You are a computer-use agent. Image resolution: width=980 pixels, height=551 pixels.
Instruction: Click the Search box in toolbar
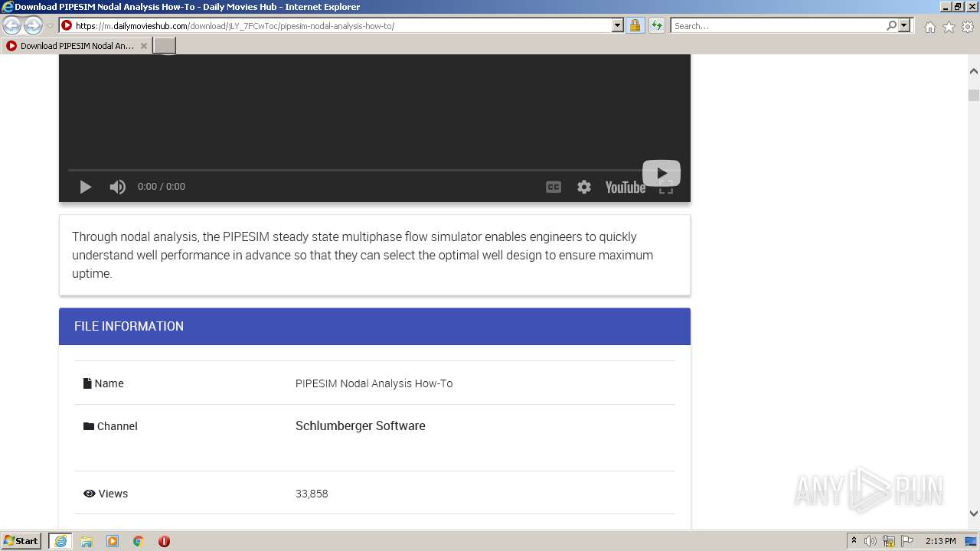click(778, 25)
